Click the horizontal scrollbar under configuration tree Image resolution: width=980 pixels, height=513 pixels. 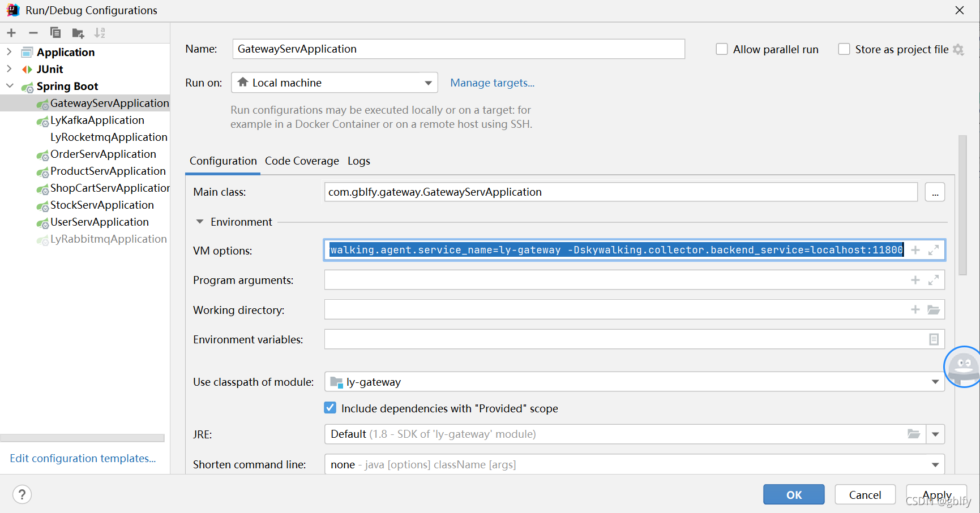click(x=83, y=438)
